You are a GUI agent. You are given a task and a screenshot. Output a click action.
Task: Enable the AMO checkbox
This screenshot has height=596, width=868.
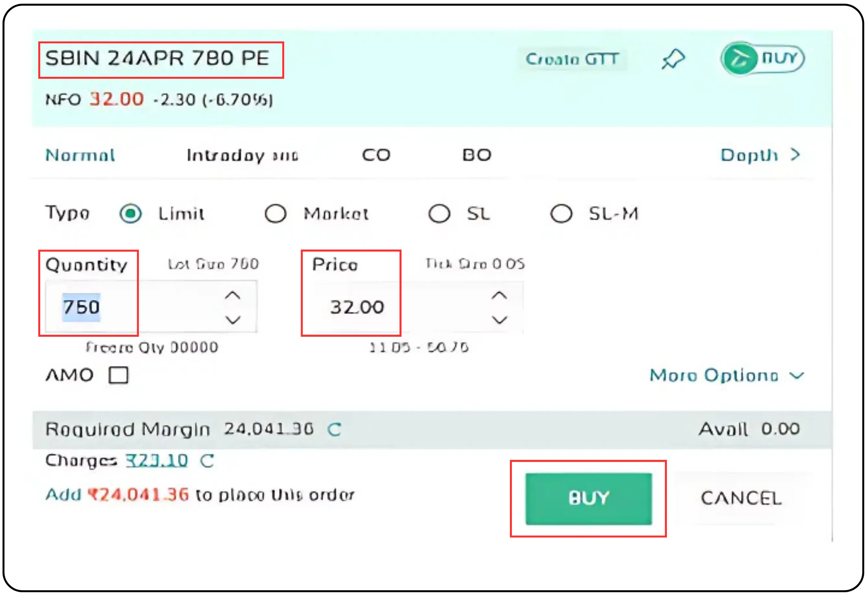(x=118, y=376)
